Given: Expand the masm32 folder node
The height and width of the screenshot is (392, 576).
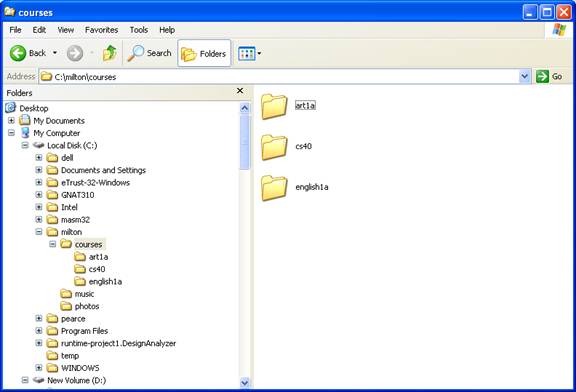Looking at the screenshot, I should tap(39, 220).
